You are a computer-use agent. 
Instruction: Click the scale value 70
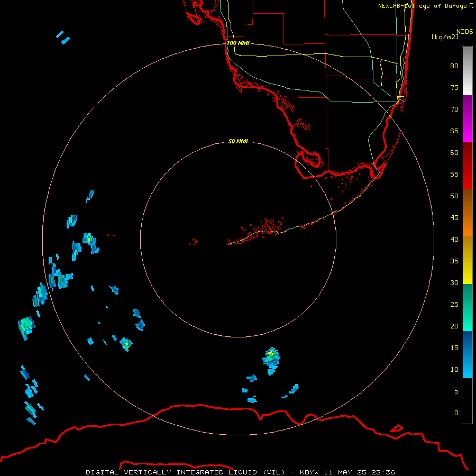(454, 109)
